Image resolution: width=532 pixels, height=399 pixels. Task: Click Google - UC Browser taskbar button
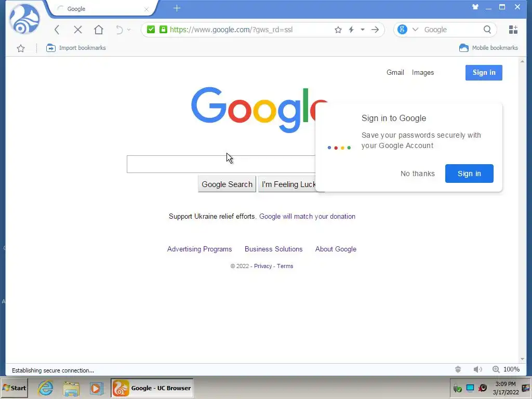(152, 388)
